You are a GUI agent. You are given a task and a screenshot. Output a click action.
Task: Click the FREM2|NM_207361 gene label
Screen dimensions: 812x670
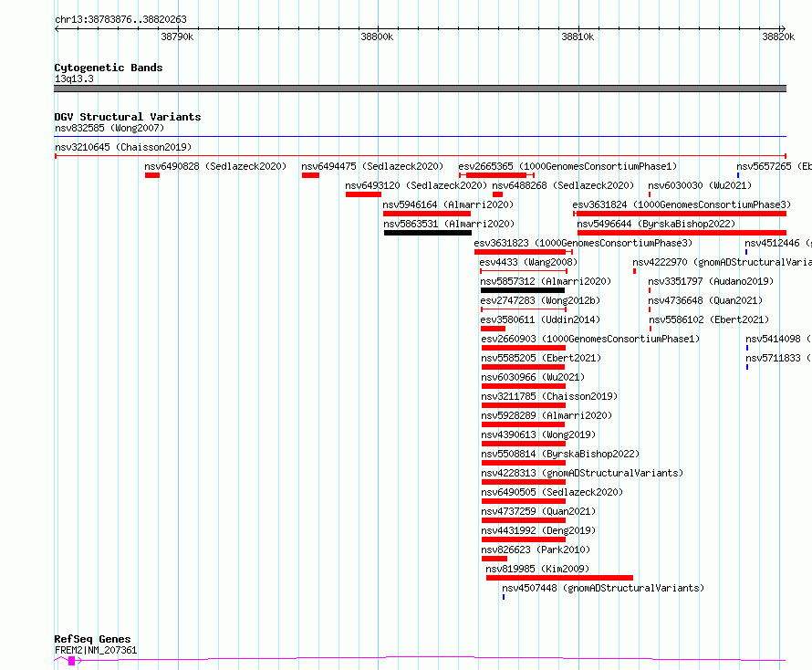click(x=96, y=650)
